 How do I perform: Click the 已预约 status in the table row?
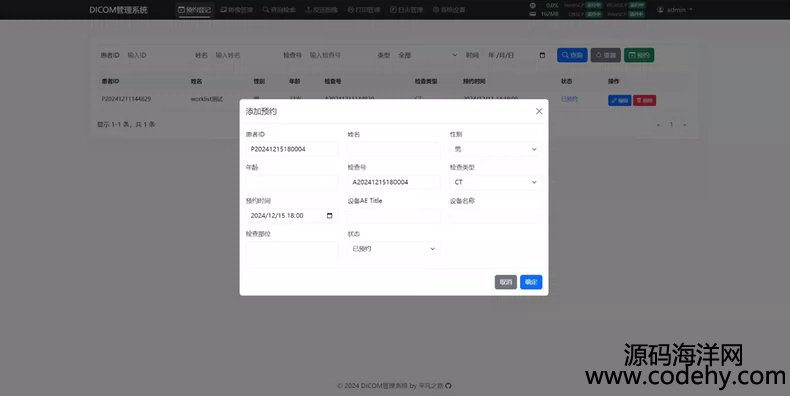pyautogui.click(x=569, y=99)
